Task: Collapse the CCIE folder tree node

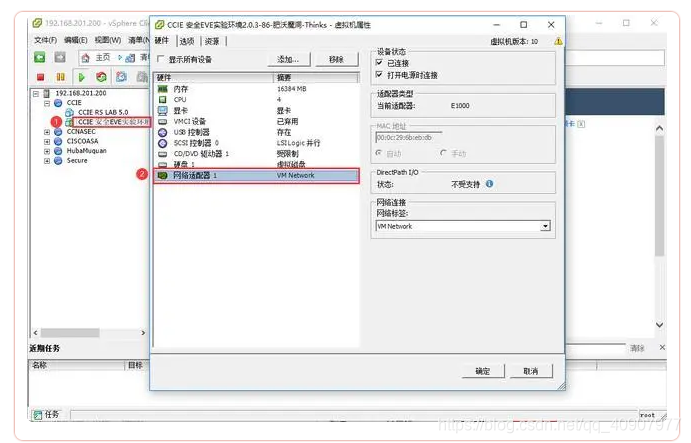Action: pyautogui.click(x=47, y=103)
